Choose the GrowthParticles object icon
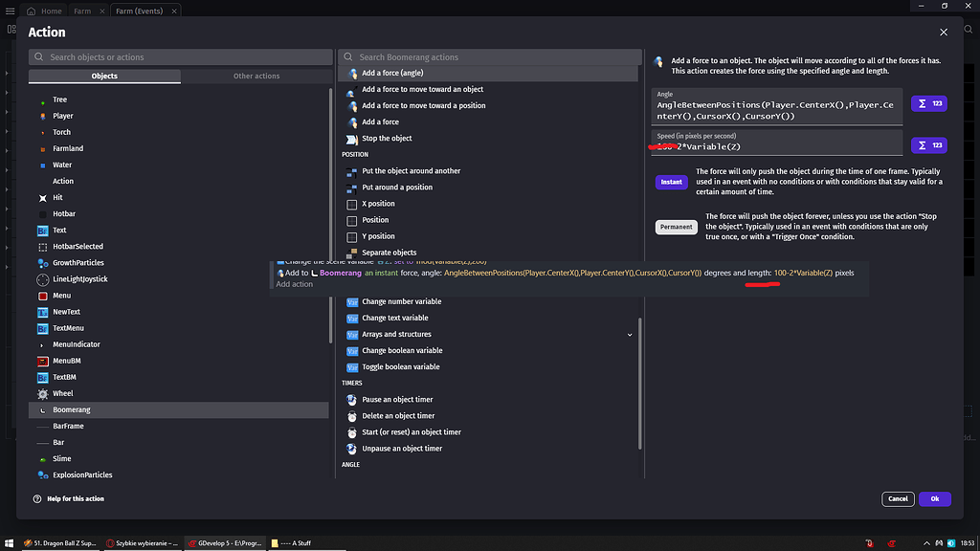 pos(43,263)
